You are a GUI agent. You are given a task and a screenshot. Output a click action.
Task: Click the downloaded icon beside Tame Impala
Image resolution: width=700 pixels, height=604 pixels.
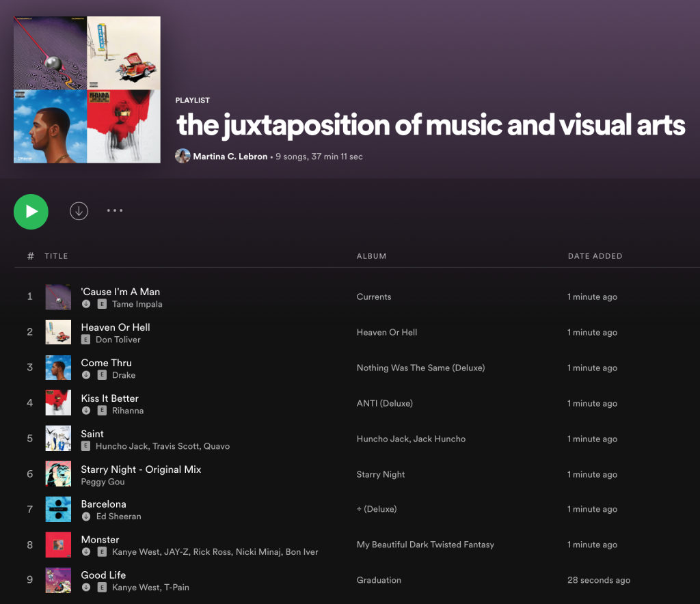point(86,304)
